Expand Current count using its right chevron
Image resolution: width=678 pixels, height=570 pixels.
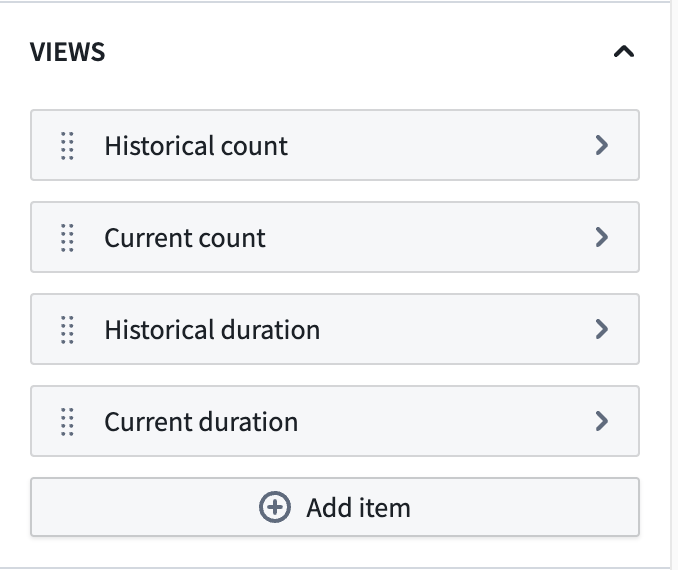601,237
